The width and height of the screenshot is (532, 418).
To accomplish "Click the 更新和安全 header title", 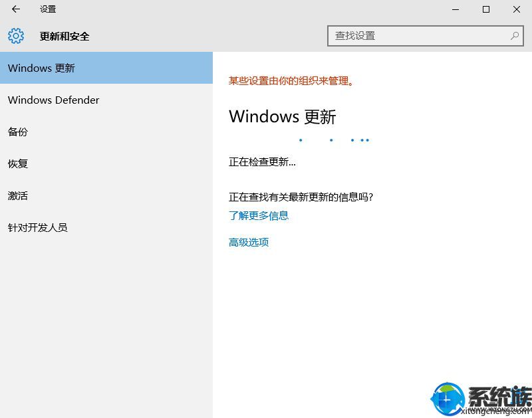I will 65,36.
